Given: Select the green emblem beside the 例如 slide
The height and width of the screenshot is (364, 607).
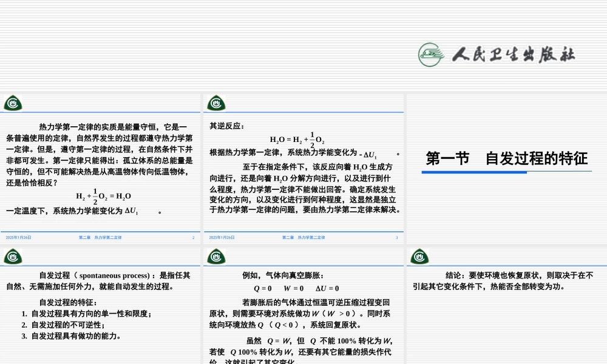Looking at the screenshot, I should [216, 257].
